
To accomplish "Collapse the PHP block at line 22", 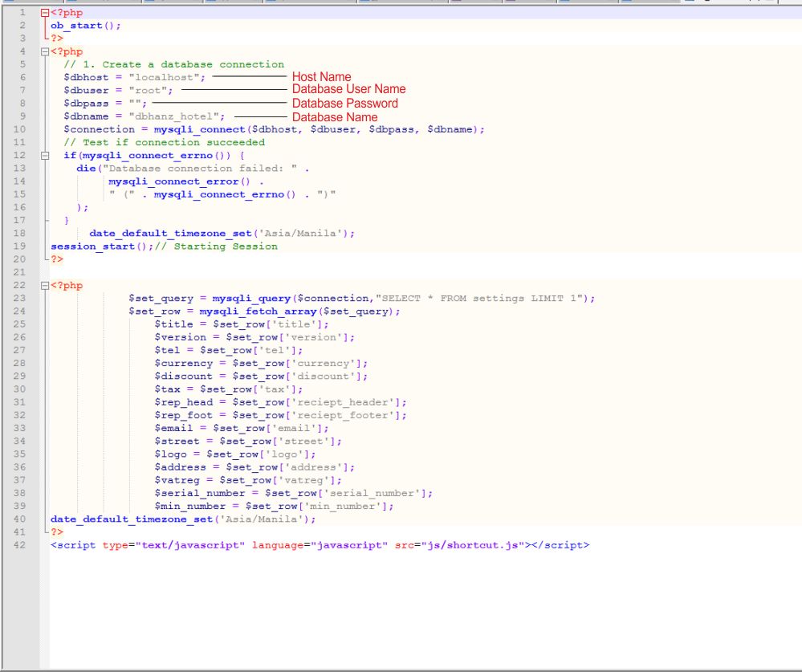I will tap(45, 285).
